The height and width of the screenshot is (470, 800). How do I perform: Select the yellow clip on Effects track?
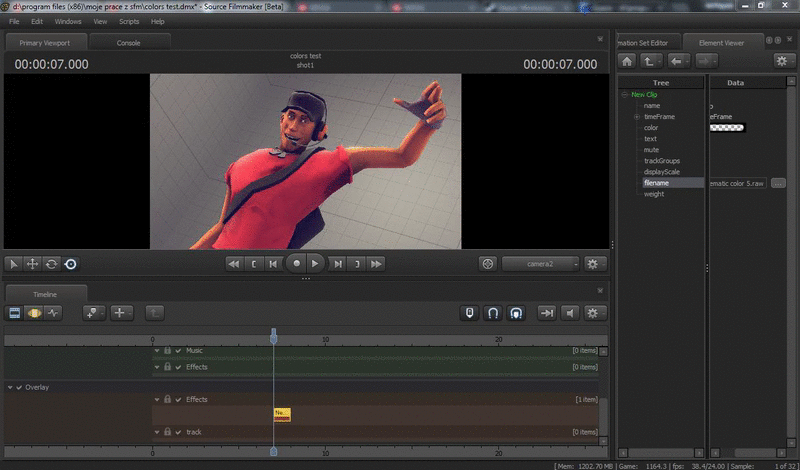[281, 413]
